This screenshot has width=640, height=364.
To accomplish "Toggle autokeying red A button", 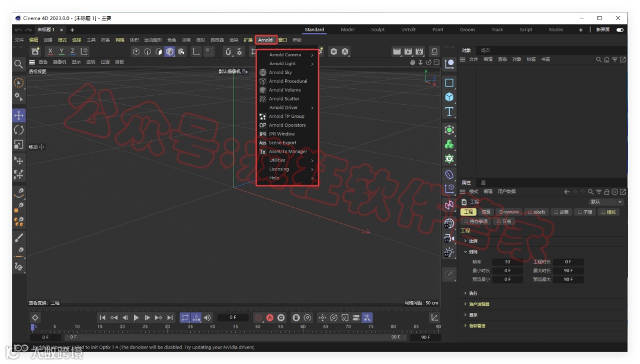I will tap(270, 317).
